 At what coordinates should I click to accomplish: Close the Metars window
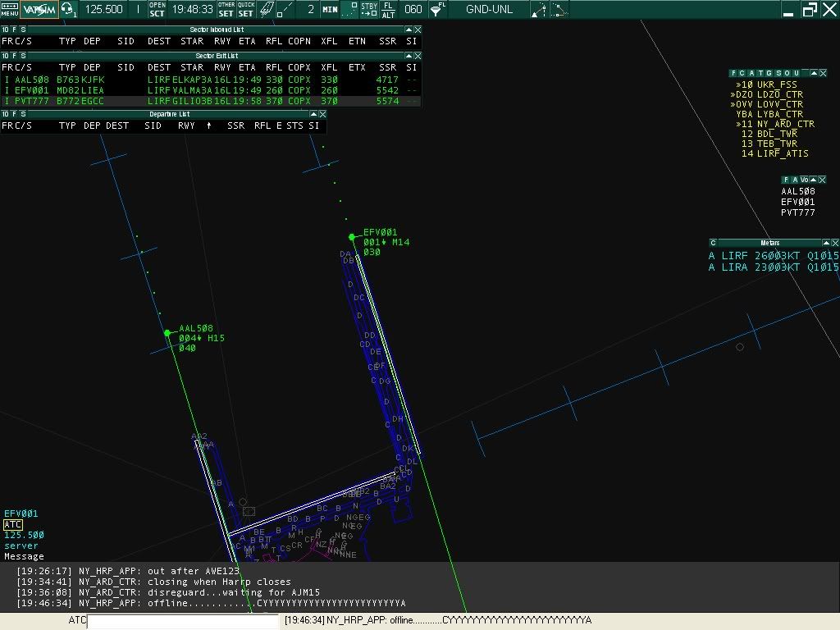[835, 243]
